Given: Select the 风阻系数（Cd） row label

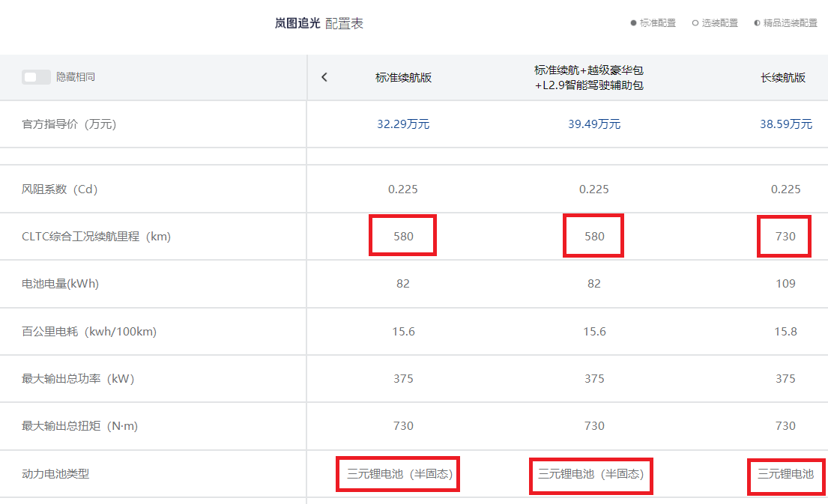Looking at the screenshot, I should click(x=60, y=189).
